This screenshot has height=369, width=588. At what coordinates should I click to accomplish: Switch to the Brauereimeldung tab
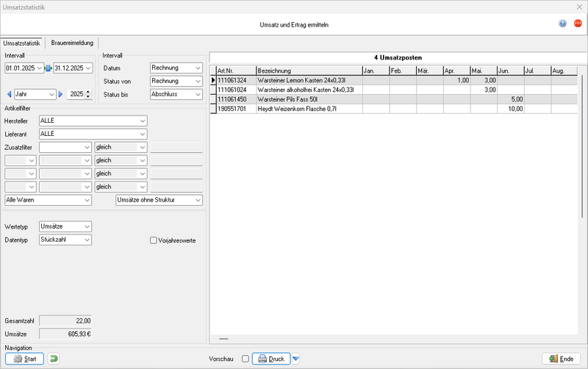pos(71,43)
